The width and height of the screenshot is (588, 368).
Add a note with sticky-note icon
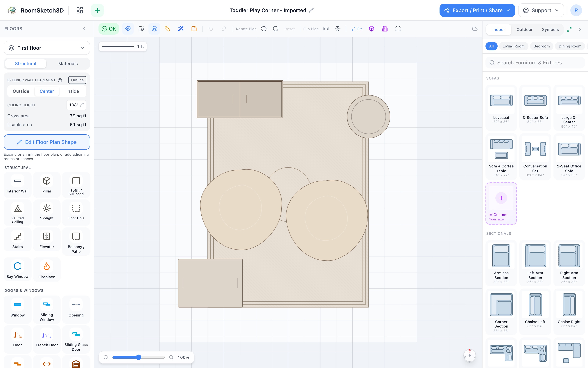pos(194,29)
